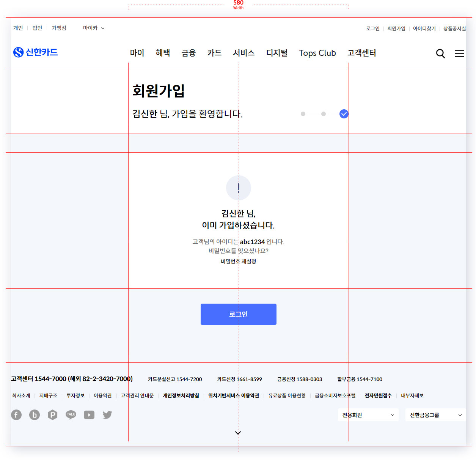
Task: Open the 신한금융그룹 dropdown
Action: click(436, 415)
